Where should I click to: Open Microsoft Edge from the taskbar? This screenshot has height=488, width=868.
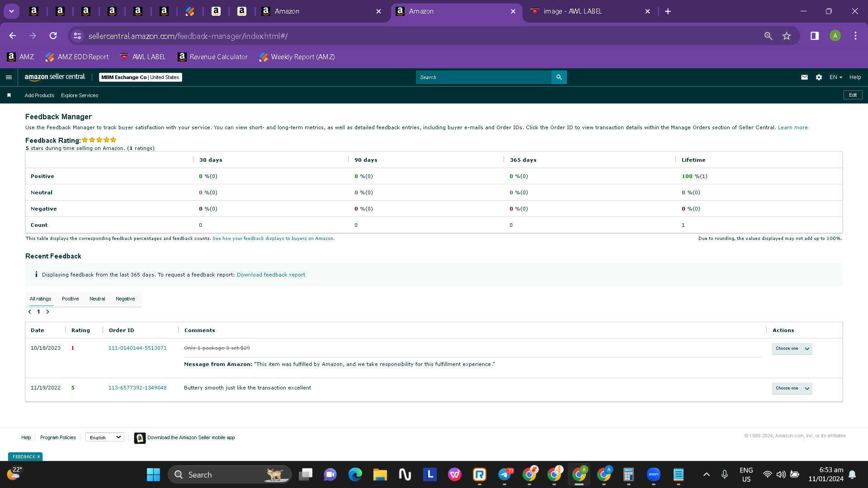point(355,474)
